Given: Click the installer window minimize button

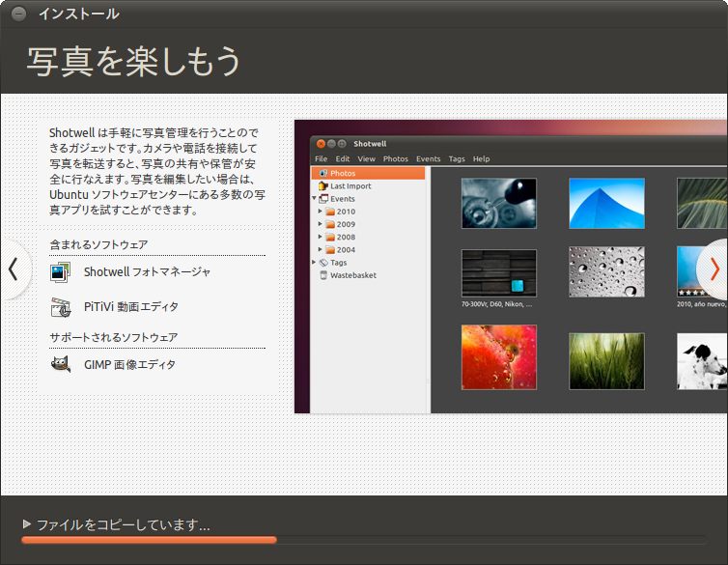Looking at the screenshot, I should [x=18, y=14].
